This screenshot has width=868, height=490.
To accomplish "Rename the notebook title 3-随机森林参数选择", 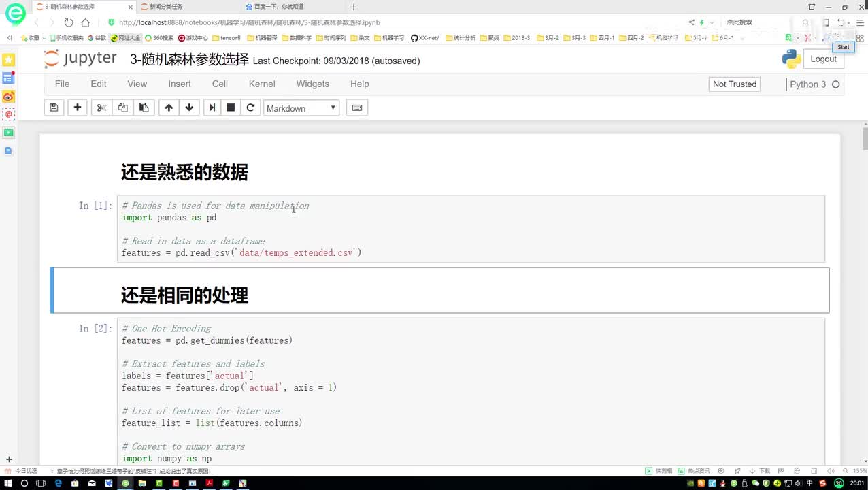I will (189, 60).
